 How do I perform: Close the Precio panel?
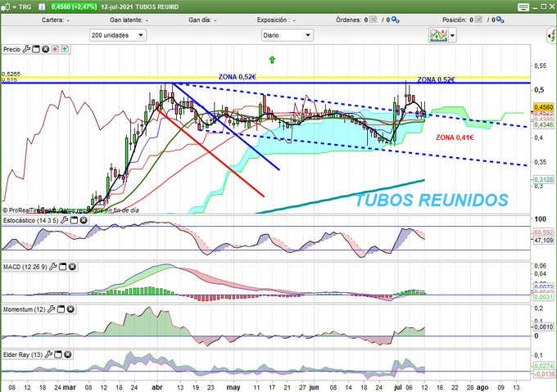46,49
